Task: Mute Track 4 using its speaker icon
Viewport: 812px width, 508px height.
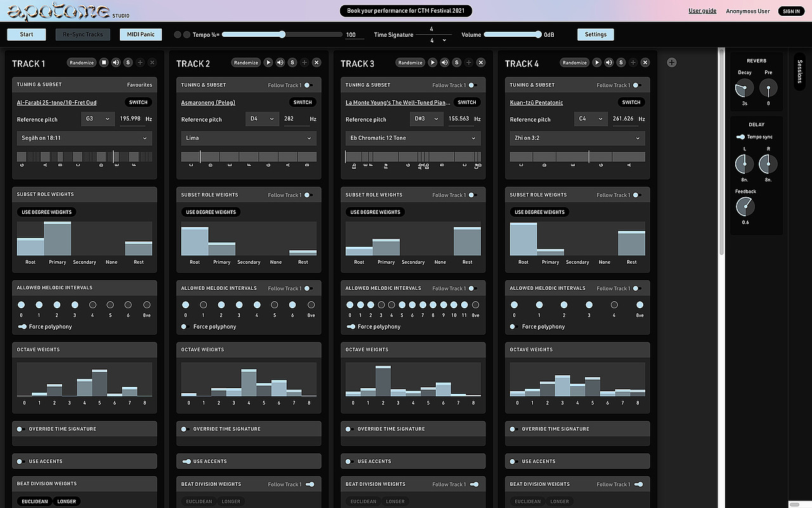Action: tap(608, 62)
